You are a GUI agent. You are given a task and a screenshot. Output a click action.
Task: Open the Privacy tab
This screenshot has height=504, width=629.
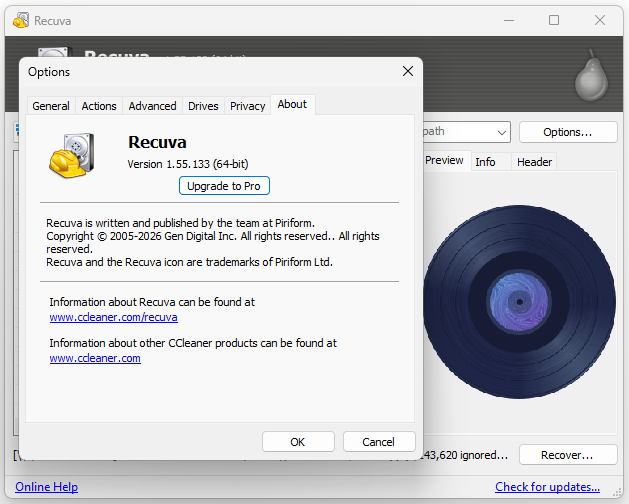[x=248, y=106]
